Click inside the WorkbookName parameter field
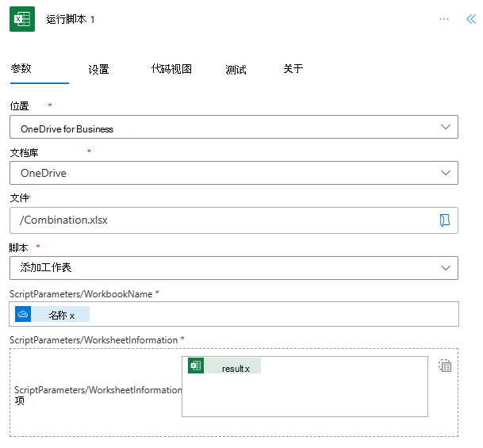The width and height of the screenshot is (483, 448). pyautogui.click(x=234, y=314)
